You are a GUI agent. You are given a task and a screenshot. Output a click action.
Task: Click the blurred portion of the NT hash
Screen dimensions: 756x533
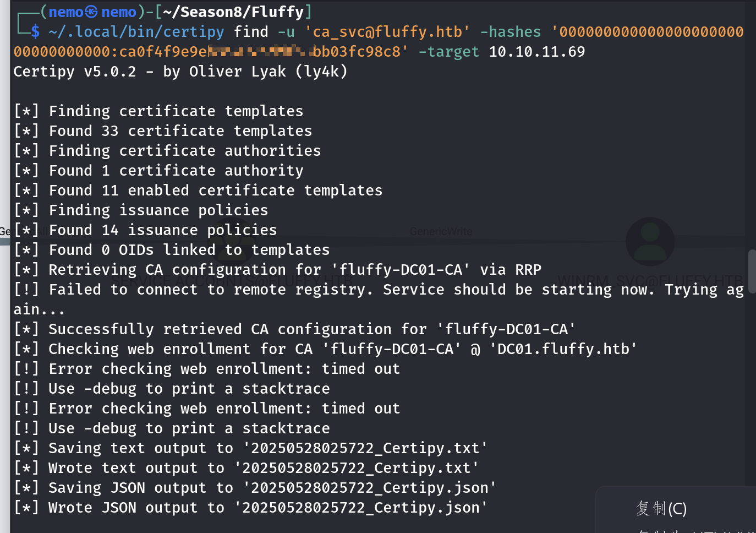click(258, 52)
